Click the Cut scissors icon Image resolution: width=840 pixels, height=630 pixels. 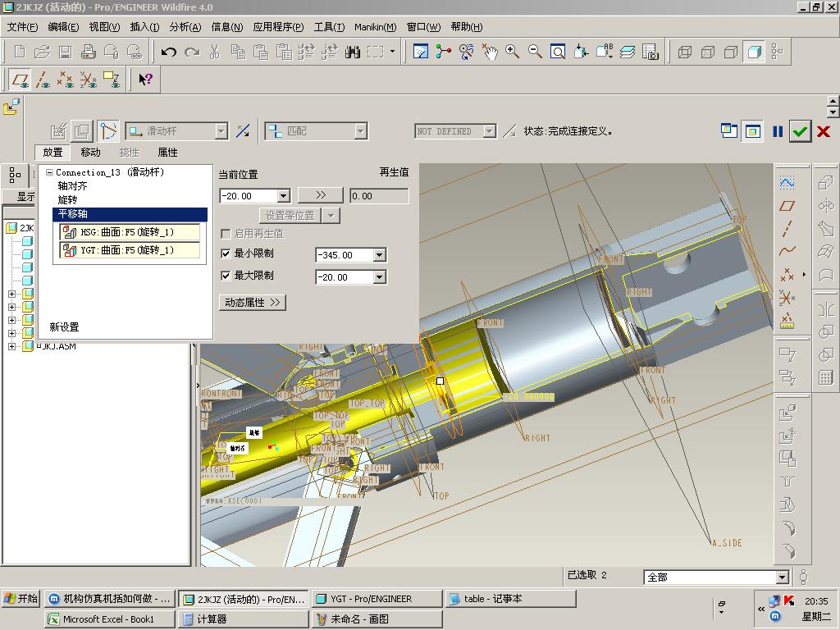[x=214, y=52]
